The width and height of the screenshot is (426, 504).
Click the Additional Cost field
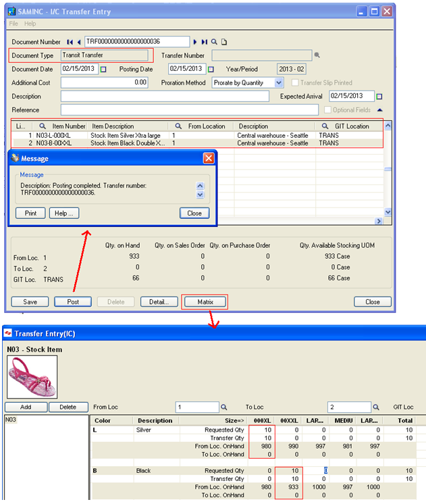[105, 82]
